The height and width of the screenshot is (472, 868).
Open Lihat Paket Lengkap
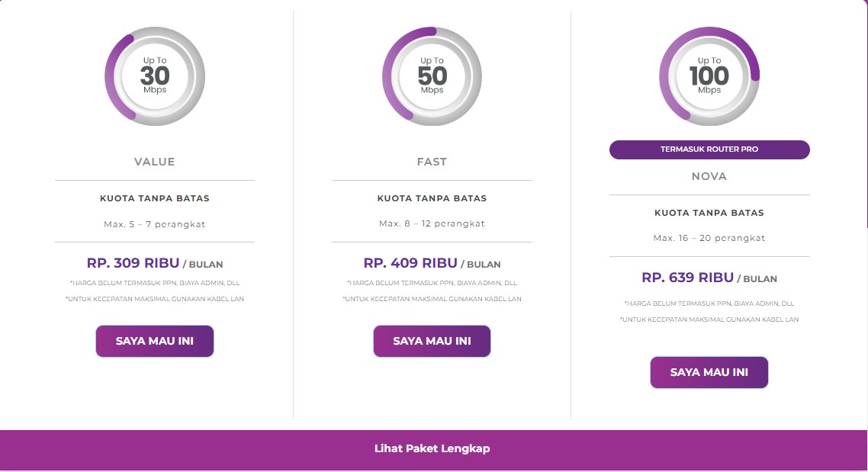434,448
